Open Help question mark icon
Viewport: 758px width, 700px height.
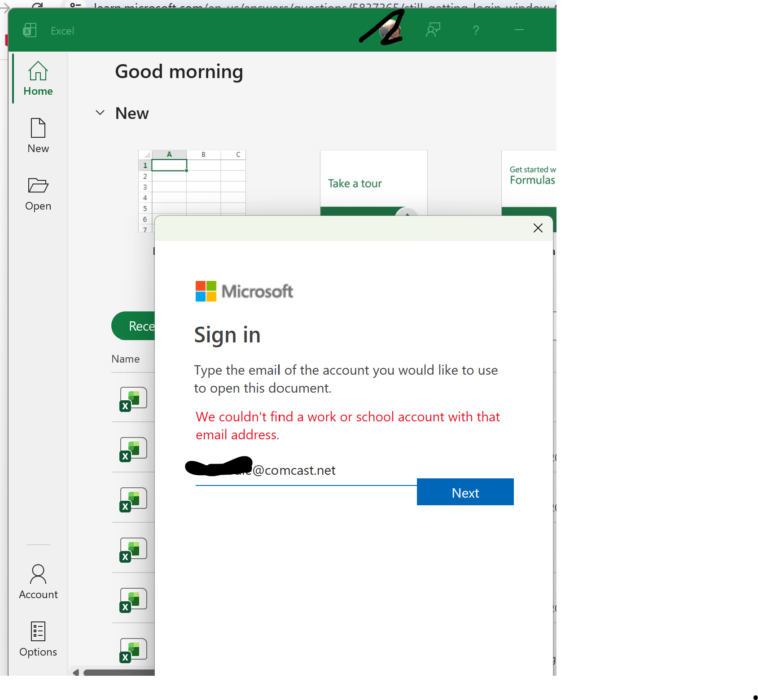click(x=476, y=30)
